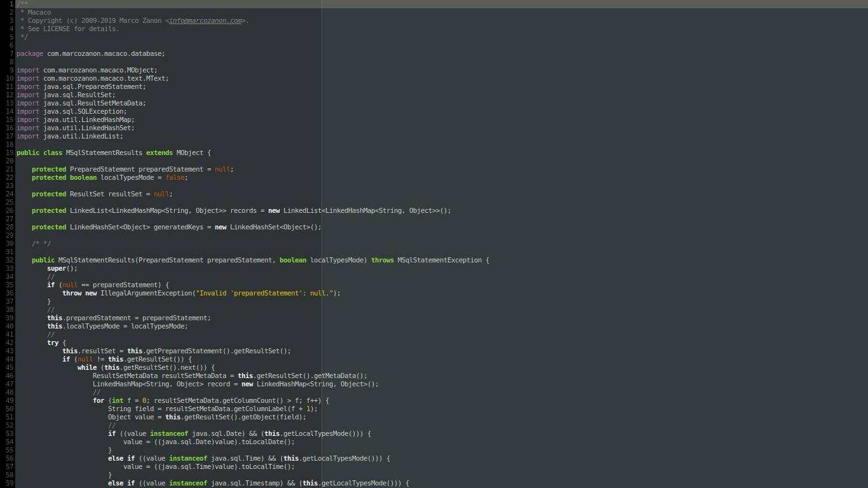The height and width of the screenshot is (488, 868).
Task: Click line number 42 in the gutter
Action: point(10,342)
